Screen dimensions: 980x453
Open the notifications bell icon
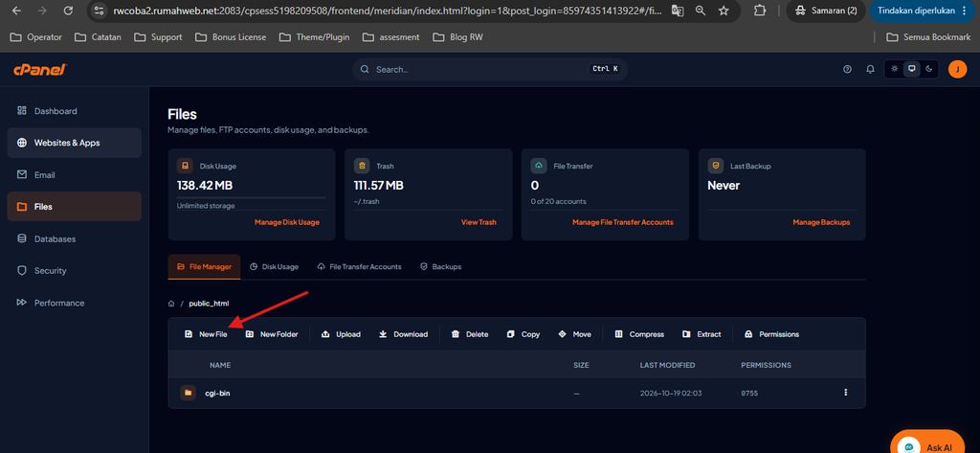(870, 70)
